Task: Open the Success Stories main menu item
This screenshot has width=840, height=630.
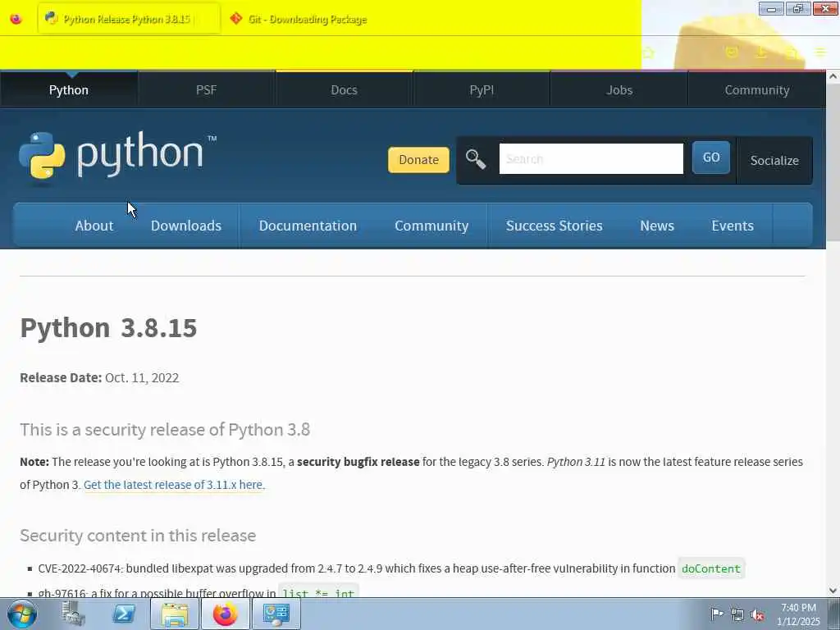Action: tap(554, 226)
